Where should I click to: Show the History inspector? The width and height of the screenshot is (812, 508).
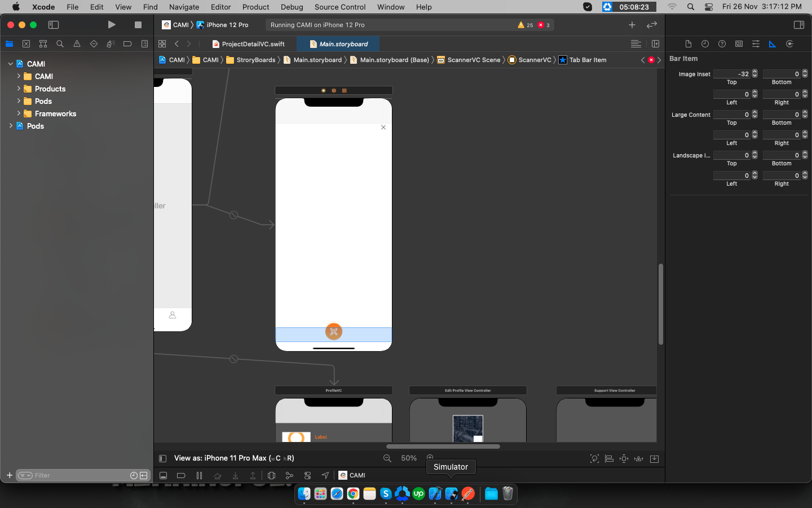pos(705,44)
